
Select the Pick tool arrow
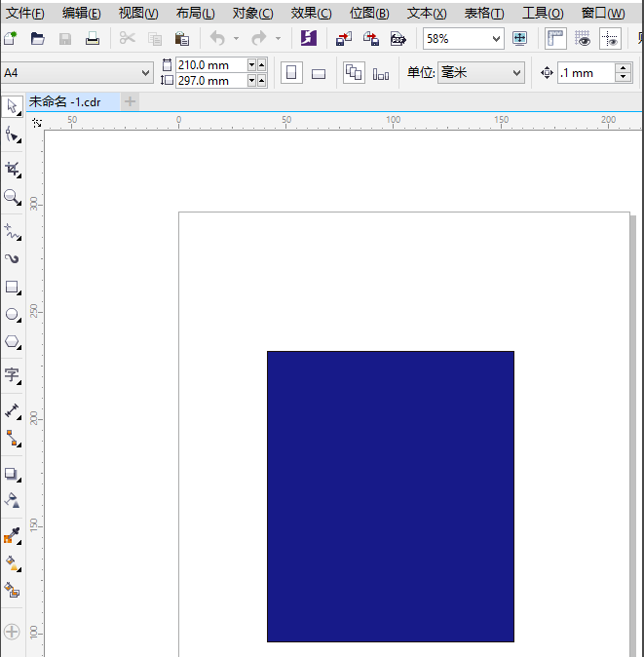(x=12, y=106)
